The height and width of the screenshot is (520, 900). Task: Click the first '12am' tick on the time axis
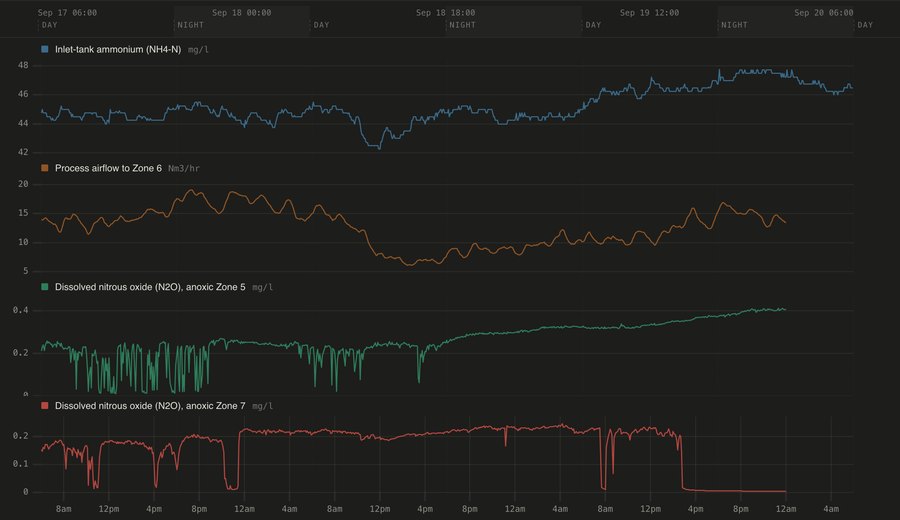pyautogui.click(x=244, y=509)
